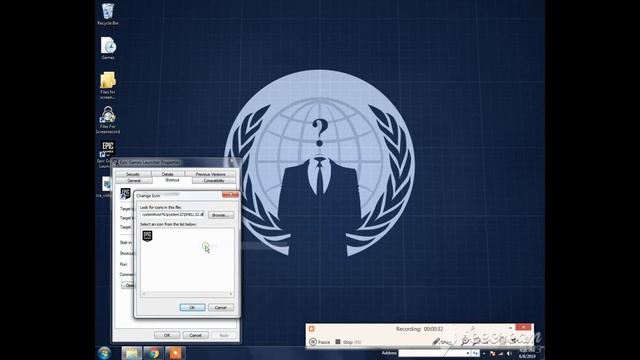Viewport: 640px width, 360px height.
Task: Click the icon list right scroll arrow
Action: point(231,294)
